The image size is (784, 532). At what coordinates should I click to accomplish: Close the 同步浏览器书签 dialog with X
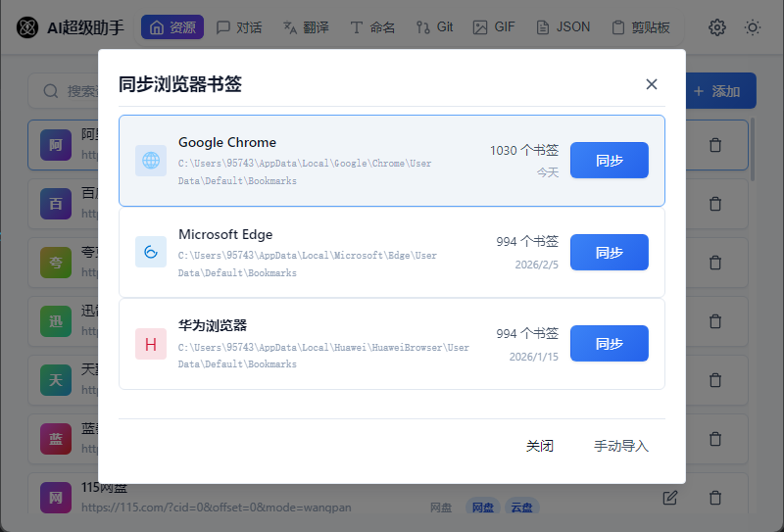tap(652, 84)
